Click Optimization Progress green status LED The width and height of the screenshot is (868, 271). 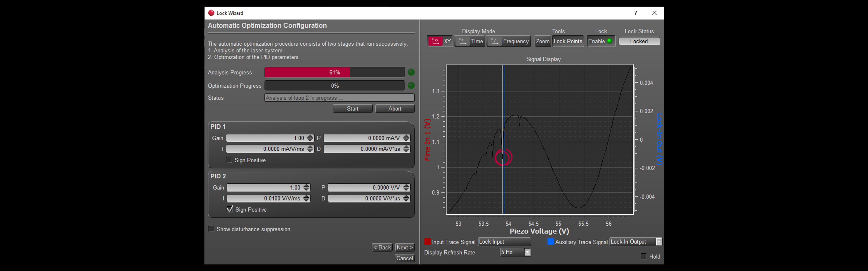pyautogui.click(x=411, y=86)
